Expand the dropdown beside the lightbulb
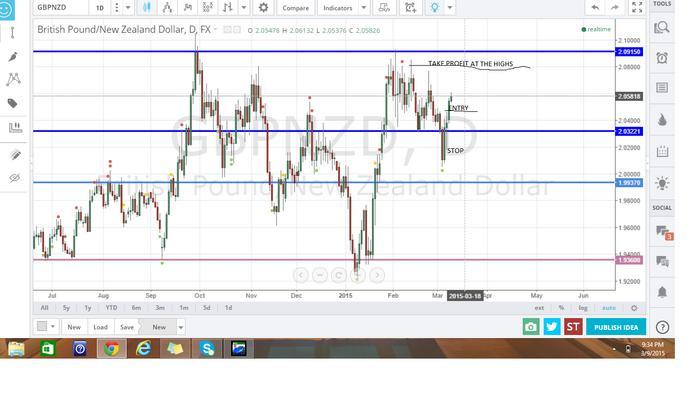The image size is (700, 394). 450,8
